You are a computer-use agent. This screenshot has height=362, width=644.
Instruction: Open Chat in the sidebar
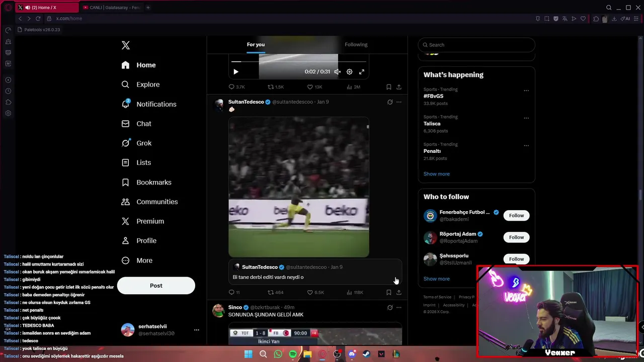[x=136, y=124]
